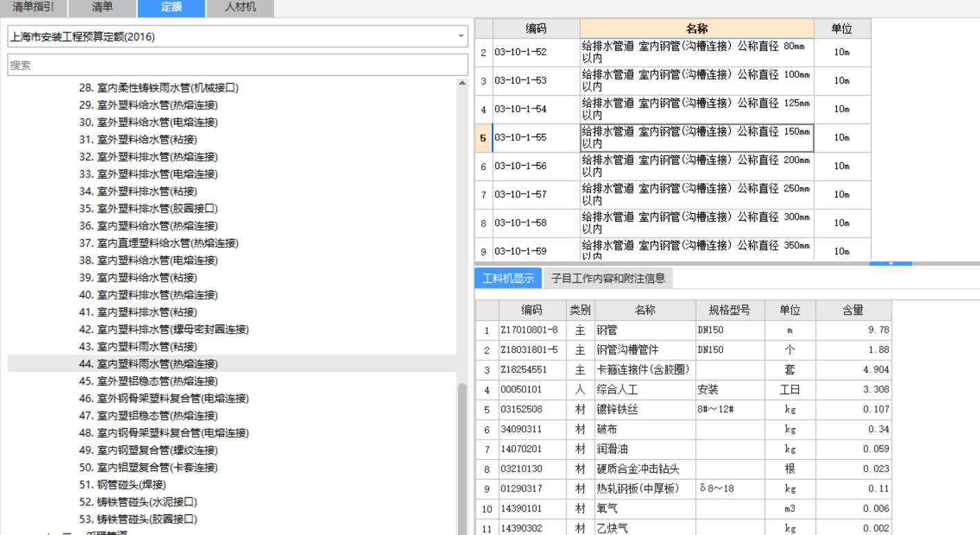Select the 综合人工 labor row
This screenshot has height=535, width=980.
pos(684,389)
